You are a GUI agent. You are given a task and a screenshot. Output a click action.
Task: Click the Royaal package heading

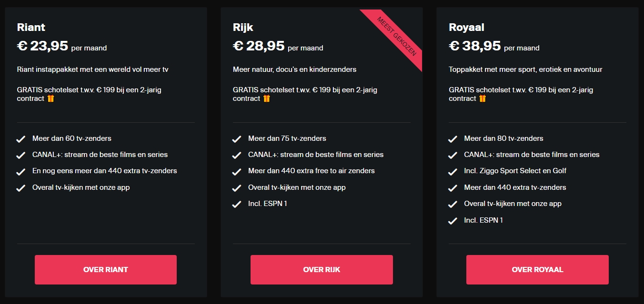(466, 28)
